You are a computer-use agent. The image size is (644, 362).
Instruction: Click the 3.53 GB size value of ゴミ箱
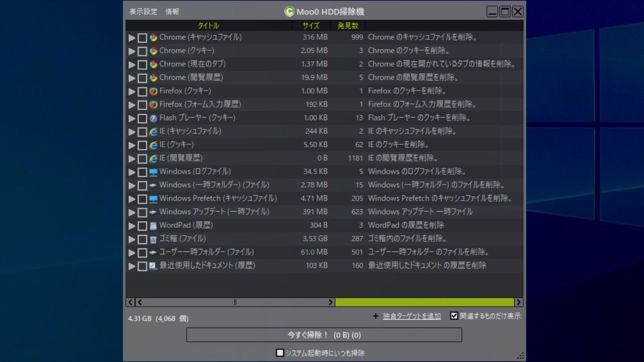(315, 239)
